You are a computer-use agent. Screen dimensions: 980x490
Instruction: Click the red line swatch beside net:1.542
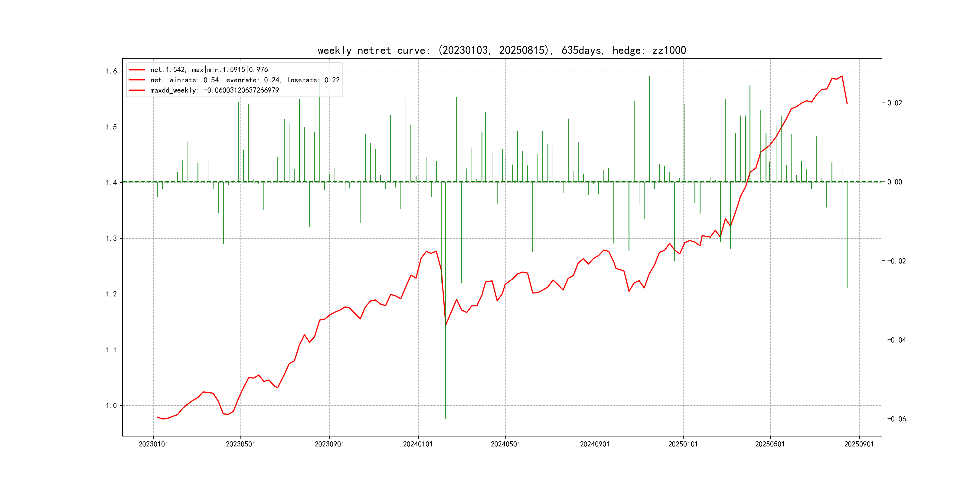(x=137, y=70)
